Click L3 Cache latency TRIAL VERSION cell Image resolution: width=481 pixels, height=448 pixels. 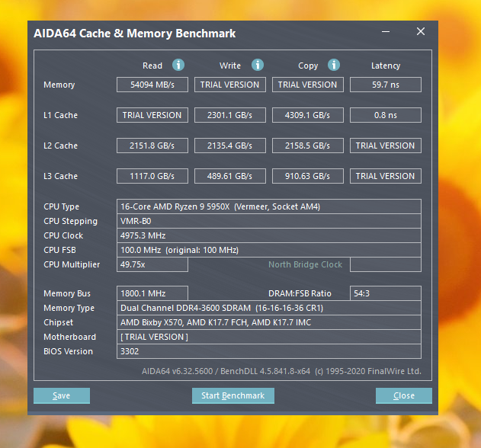tap(386, 176)
